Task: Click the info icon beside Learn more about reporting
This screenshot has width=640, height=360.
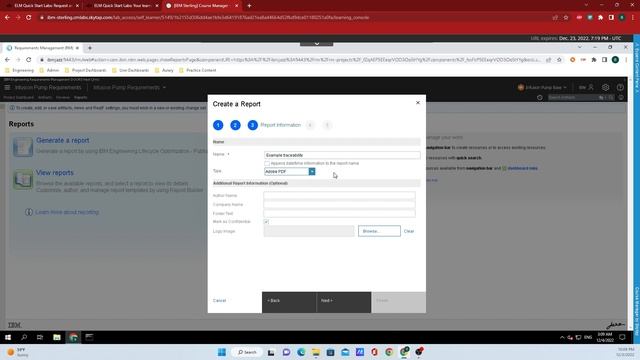Action: tap(29, 212)
